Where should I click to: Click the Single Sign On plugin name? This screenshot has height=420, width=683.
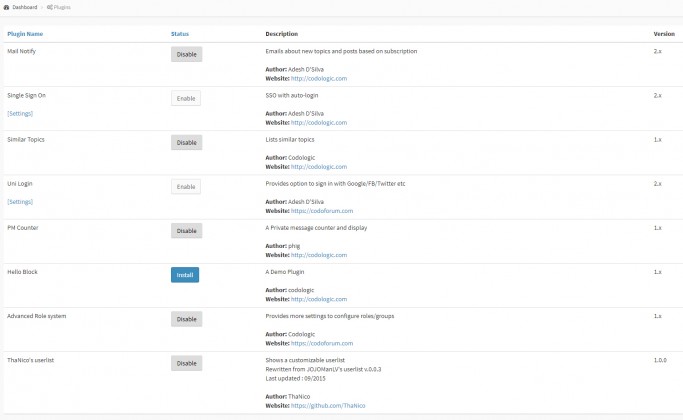point(26,95)
